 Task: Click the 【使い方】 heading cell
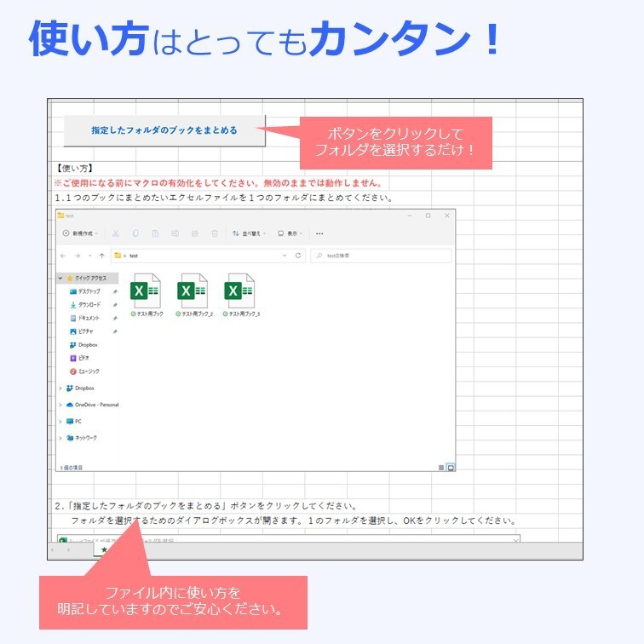[74, 169]
